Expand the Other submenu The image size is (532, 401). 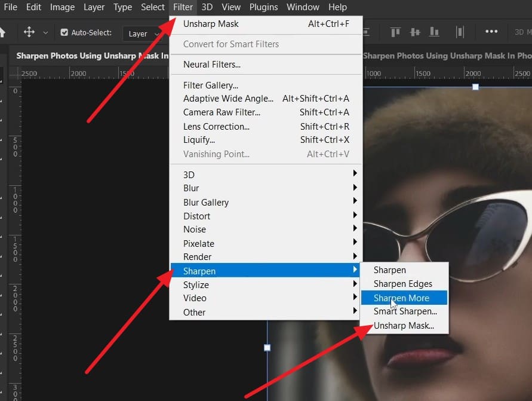(x=266, y=312)
